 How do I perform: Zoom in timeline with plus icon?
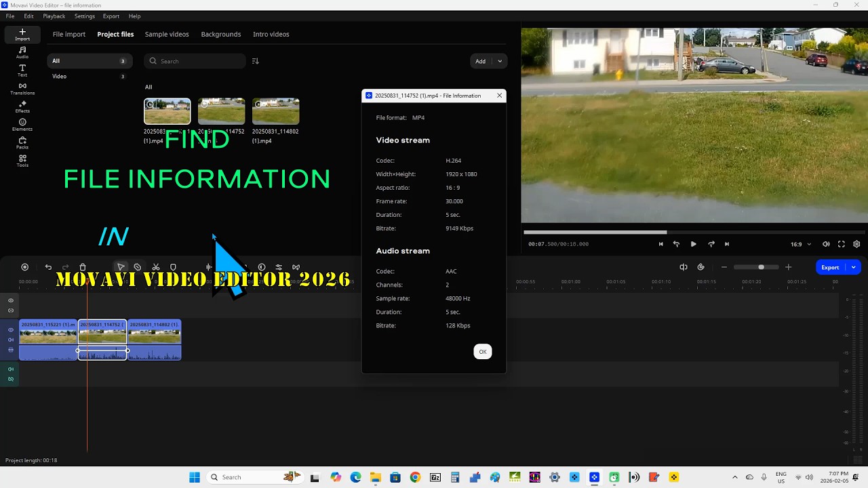(788, 267)
